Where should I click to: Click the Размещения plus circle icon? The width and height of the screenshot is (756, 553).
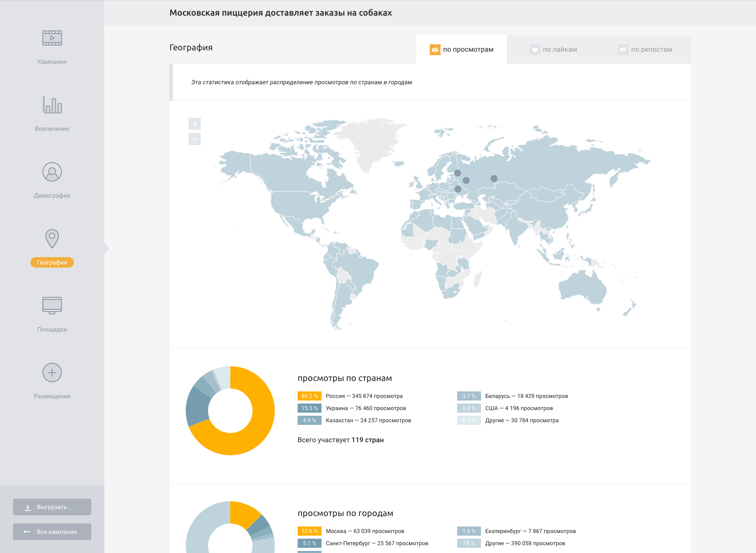tap(52, 373)
